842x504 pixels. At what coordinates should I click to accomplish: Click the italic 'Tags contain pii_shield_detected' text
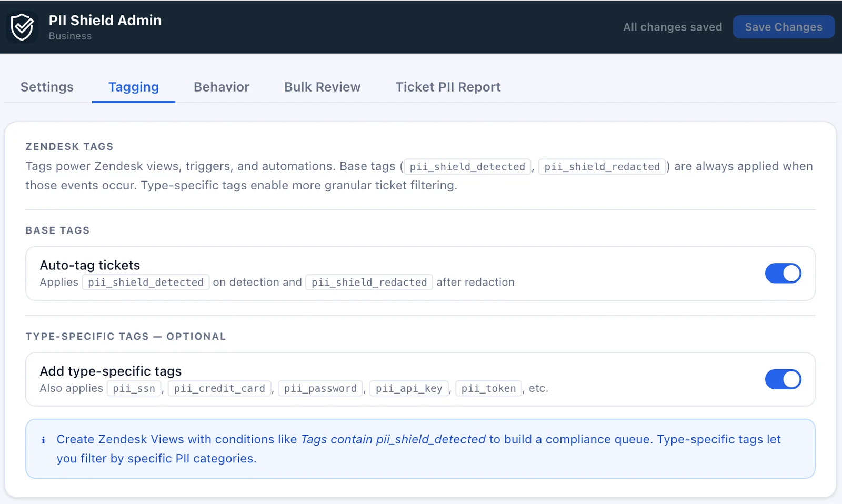point(393,439)
